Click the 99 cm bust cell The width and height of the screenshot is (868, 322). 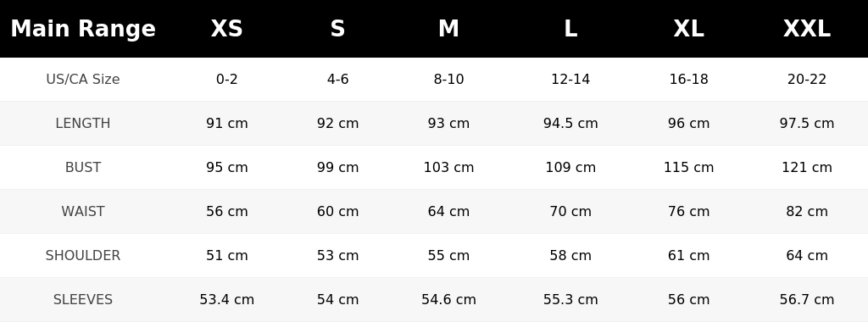point(337,167)
